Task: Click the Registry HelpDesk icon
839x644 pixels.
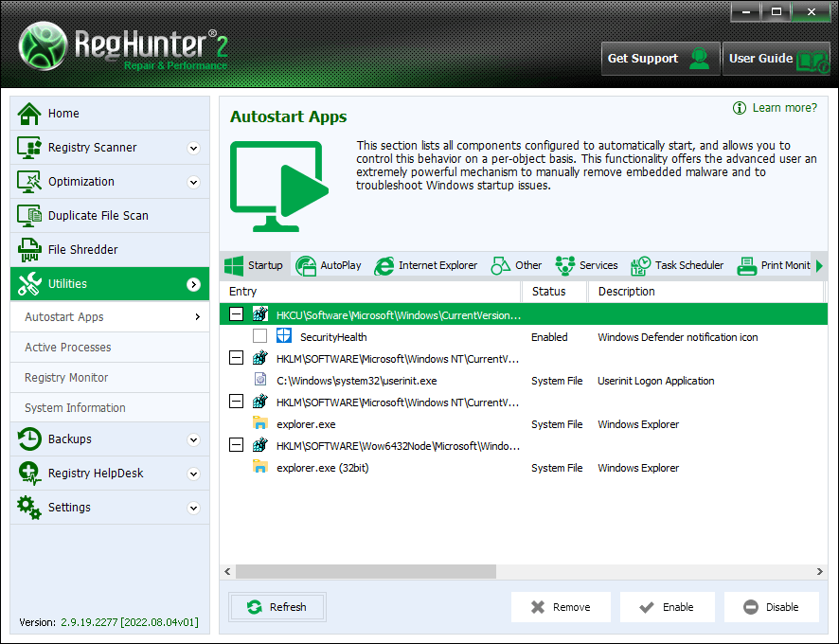Action: pos(29,473)
